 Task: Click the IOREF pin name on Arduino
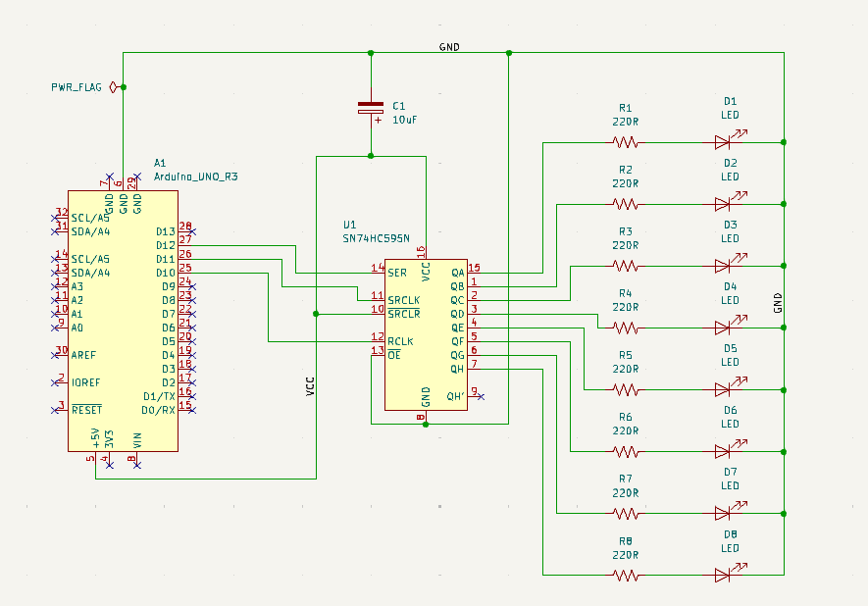(x=85, y=383)
